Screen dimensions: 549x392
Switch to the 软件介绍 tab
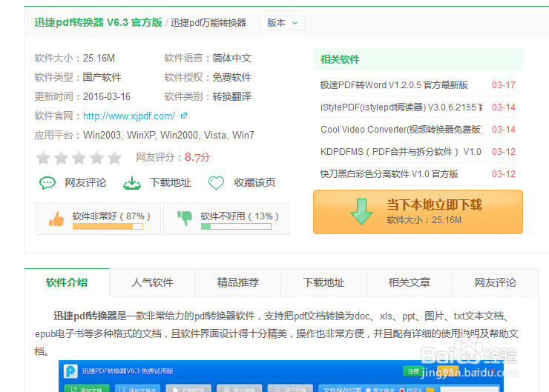(x=67, y=282)
